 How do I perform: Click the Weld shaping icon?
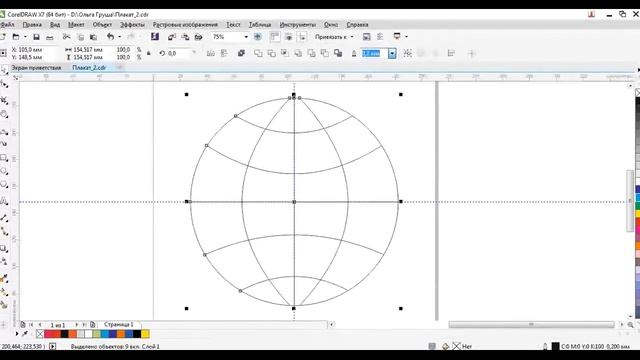point(258,53)
